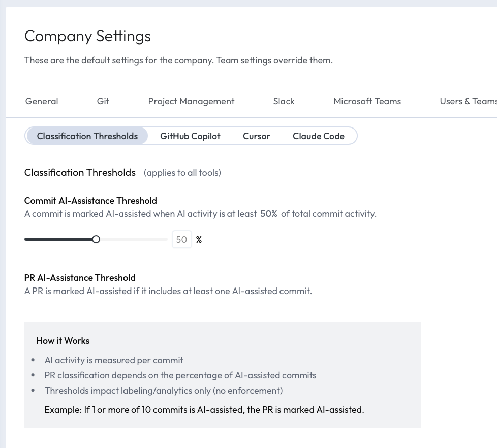View the Claude Code settings
This screenshot has height=448, width=497.
click(x=318, y=136)
